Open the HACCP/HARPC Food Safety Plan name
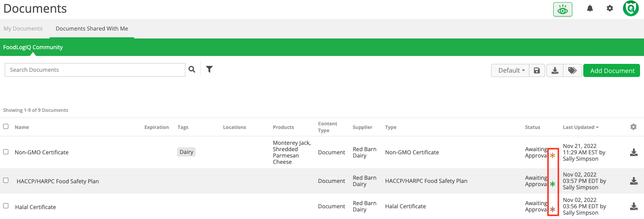This screenshot has width=644, height=219. tap(58, 181)
